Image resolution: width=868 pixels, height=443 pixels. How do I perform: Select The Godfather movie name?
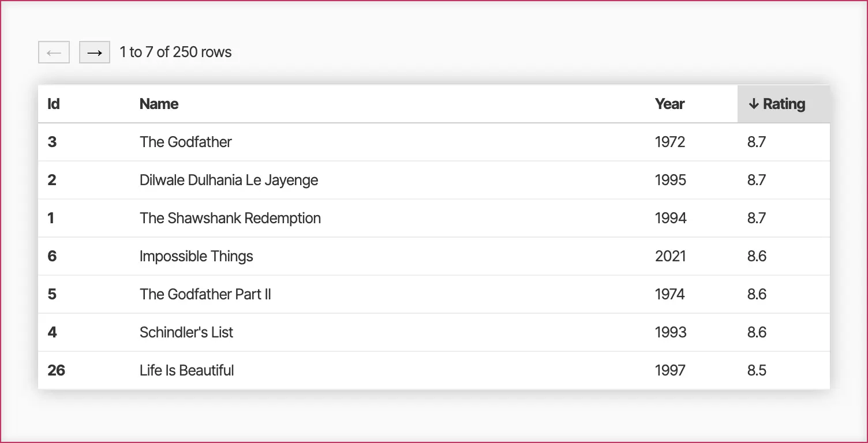click(185, 142)
